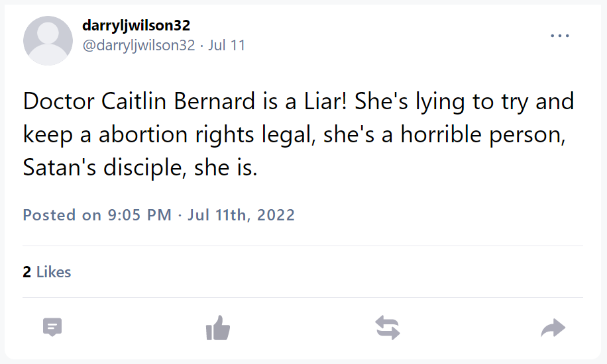This screenshot has width=607, height=364.
Task: Click the phrase 'Satan's disciple, she is.'
Action: [x=140, y=168]
